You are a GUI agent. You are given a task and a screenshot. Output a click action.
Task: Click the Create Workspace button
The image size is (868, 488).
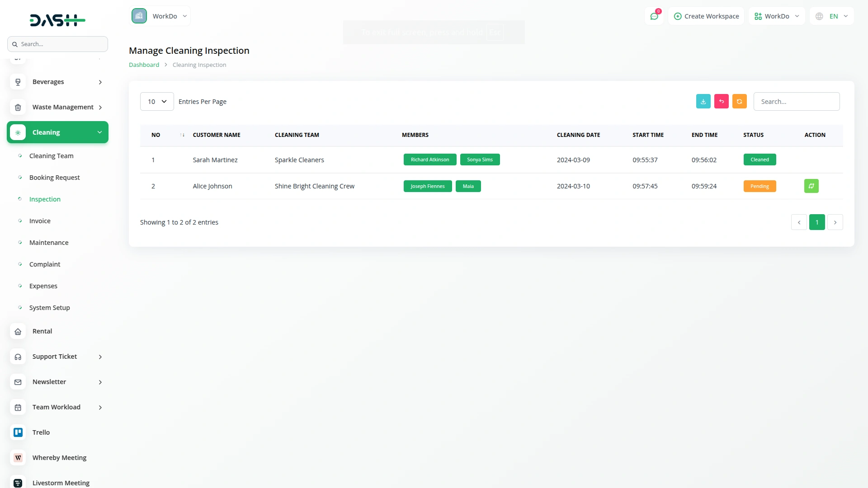click(x=706, y=16)
